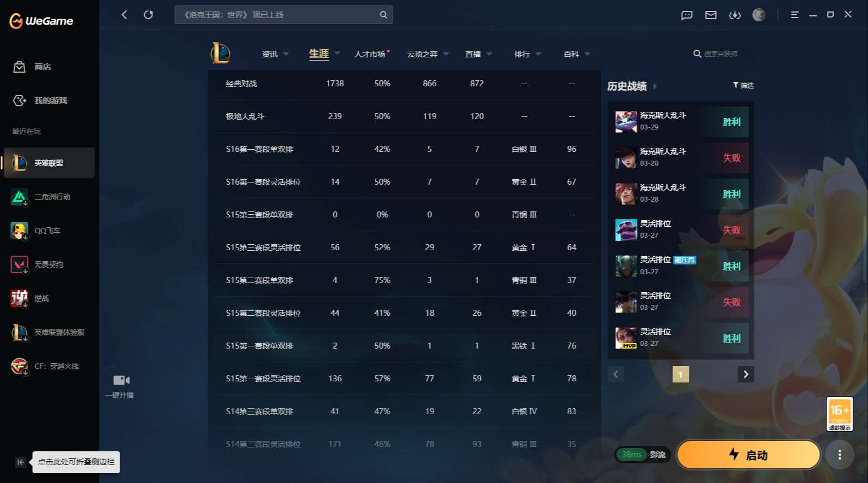Open the download manager icon

pos(735,15)
